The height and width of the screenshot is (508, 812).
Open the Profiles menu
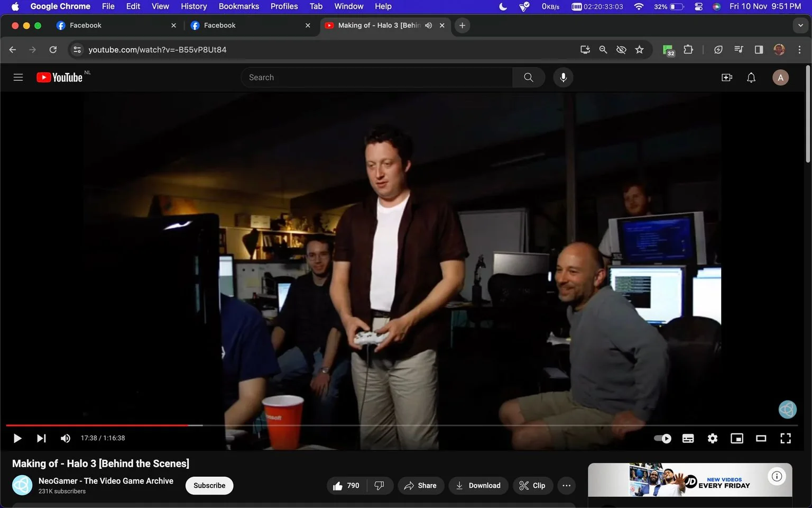[x=284, y=6]
